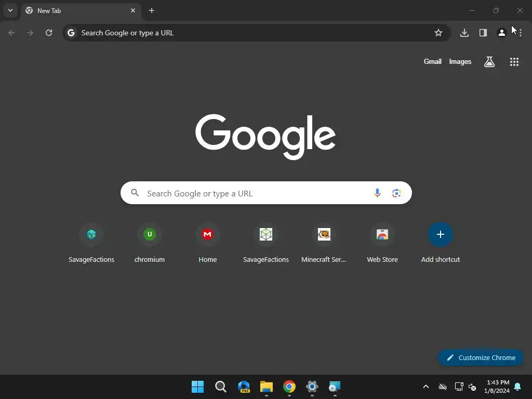Click the cloud sync tray icon
The image size is (532, 399).
point(443,387)
